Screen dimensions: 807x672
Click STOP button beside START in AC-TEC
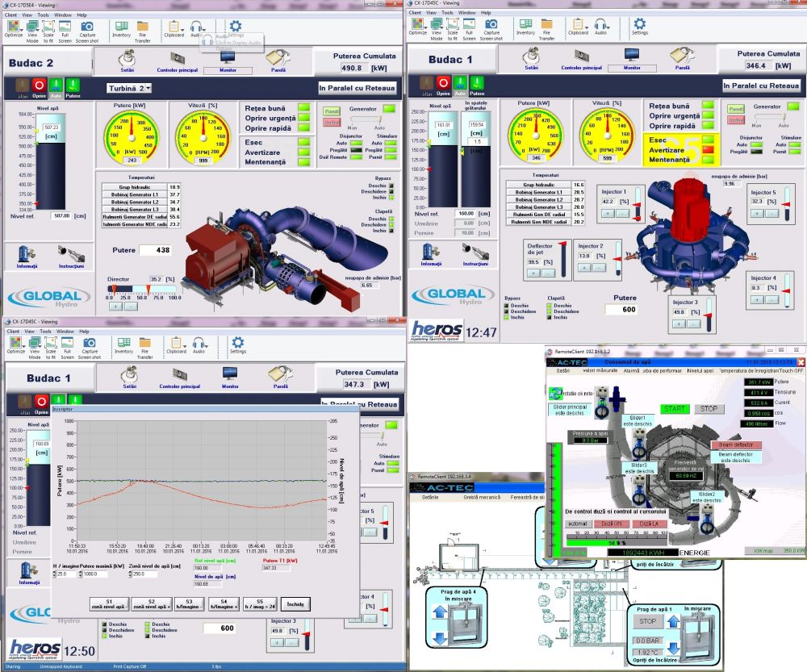(709, 408)
